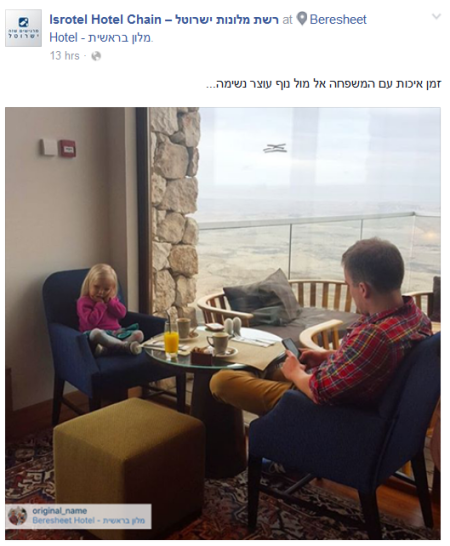
Task: Click the Isrotel Hotel Chain page name
Action: [164, 20]
